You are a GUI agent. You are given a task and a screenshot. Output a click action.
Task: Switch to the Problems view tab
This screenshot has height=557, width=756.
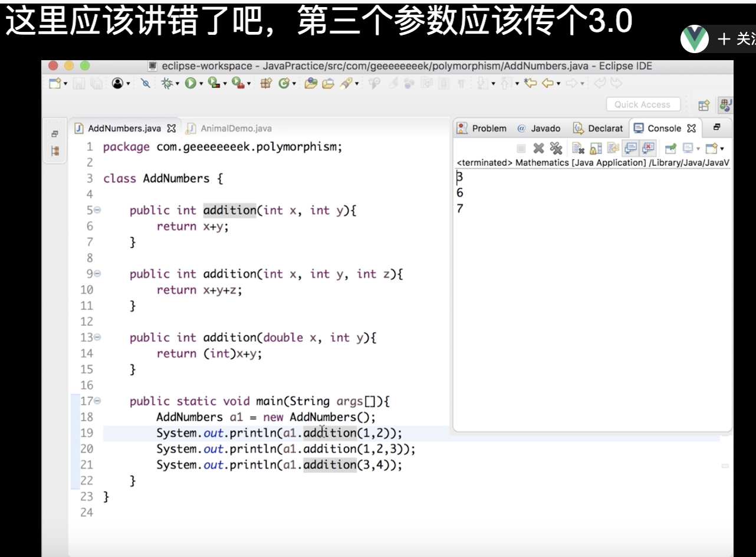[x=482, y=129]
